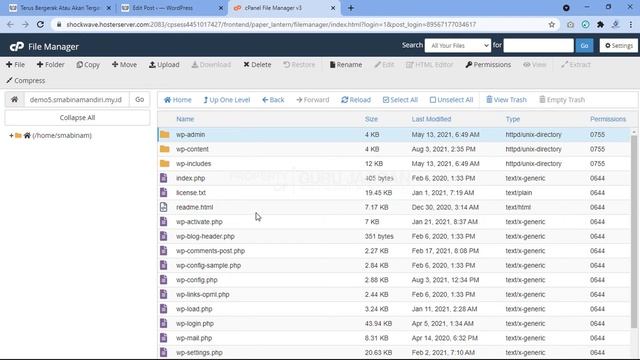Viewport: 640px width, 360px height.
Task: Sort files by Size column
Action: click(x=371, y=119)
